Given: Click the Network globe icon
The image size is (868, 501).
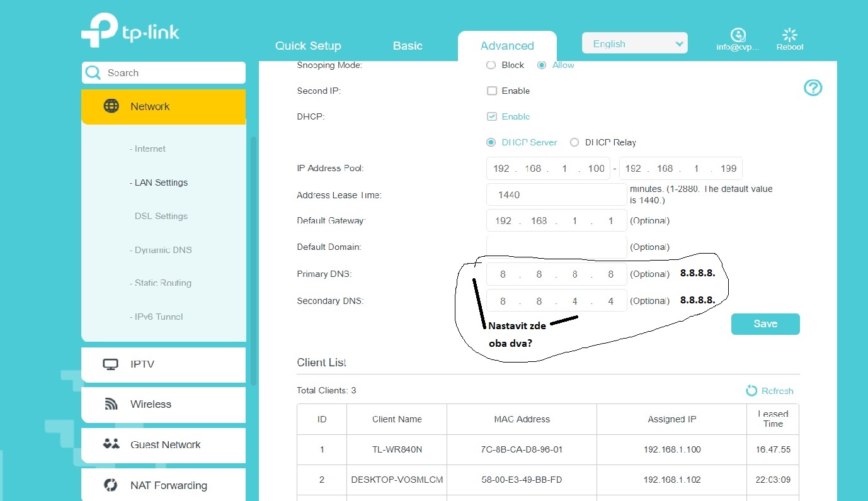Looking at the screenshot, I should point(111,106).
